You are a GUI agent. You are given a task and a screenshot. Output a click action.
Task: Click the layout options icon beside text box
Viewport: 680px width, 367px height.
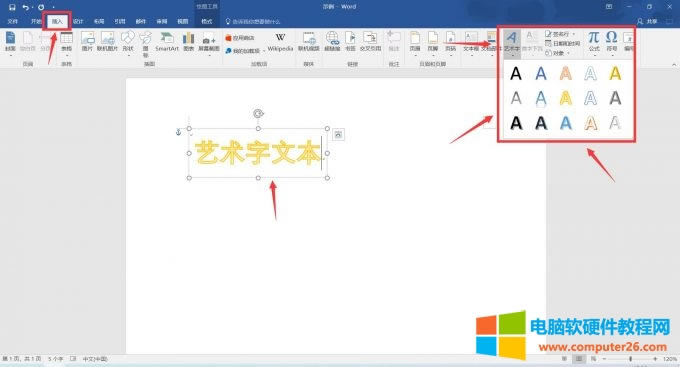[338, 134]
